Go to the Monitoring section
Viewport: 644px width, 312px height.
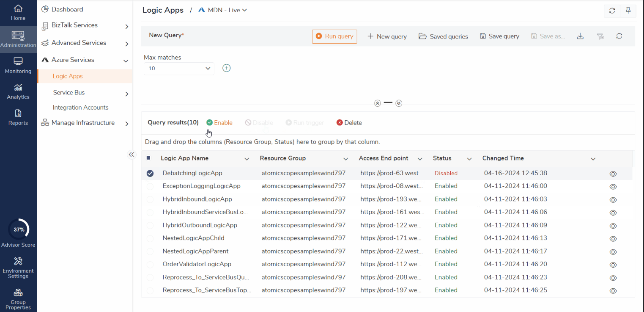click(x=18, y=66)
